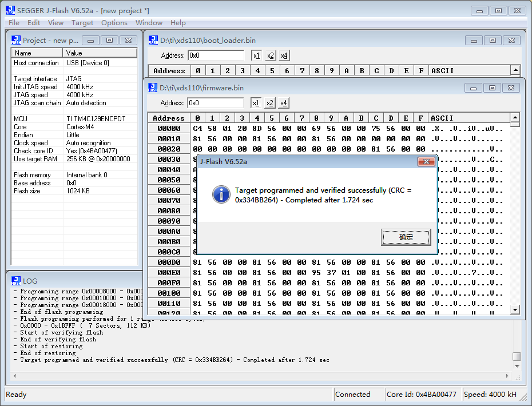Click J-Flash icon of Project window
This screenshot has width=532, height=406.
coord(16,40)
